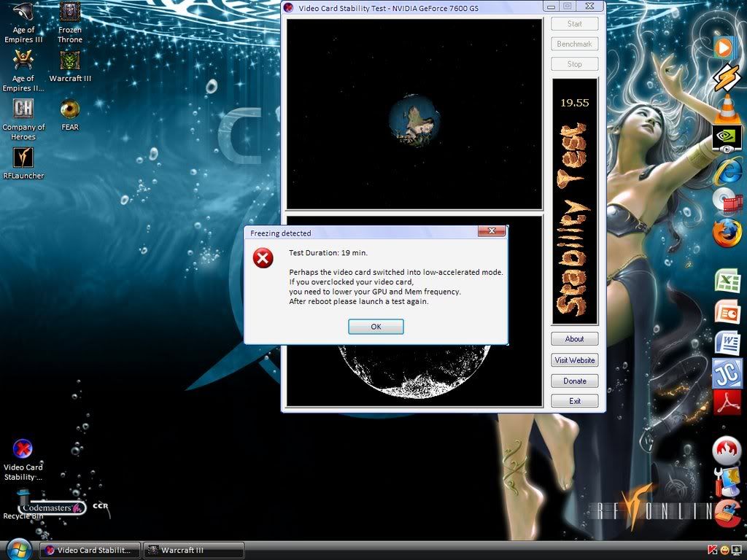This screenshot has height=560, width=747.
Task: Launch the Warcraft III desktop shortcut
Action: point(70,66)
